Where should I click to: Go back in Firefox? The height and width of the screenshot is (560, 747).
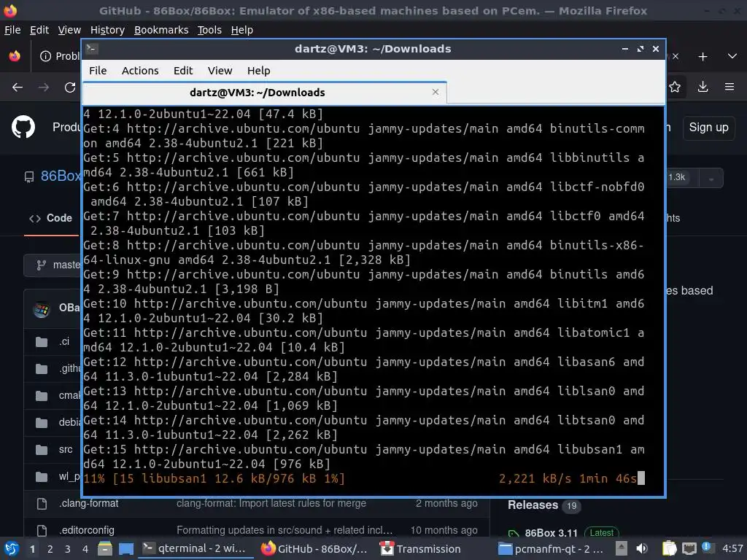[x=18, y=87]
